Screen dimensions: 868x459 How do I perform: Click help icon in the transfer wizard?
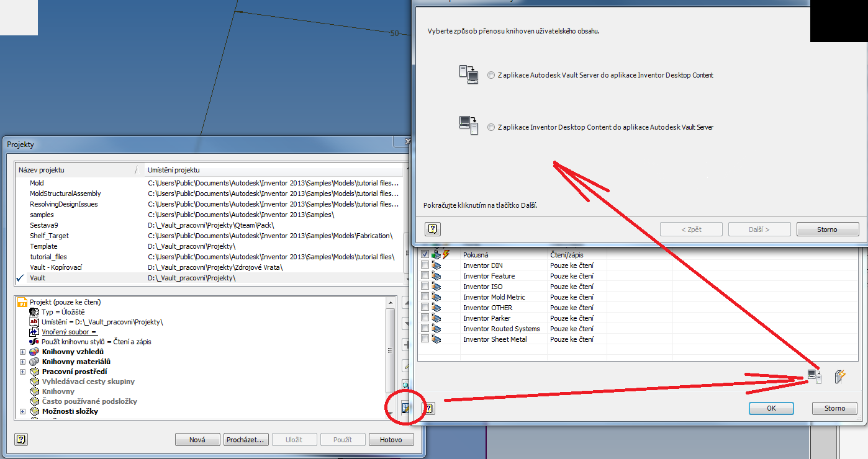tap(432, 229)
